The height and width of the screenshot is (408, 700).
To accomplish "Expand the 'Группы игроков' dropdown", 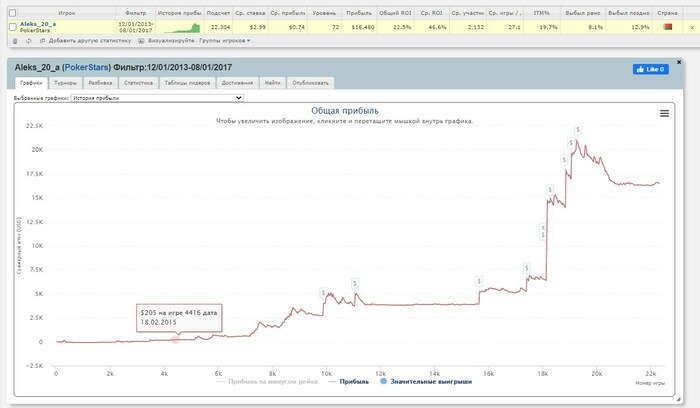I will (225, 41).
